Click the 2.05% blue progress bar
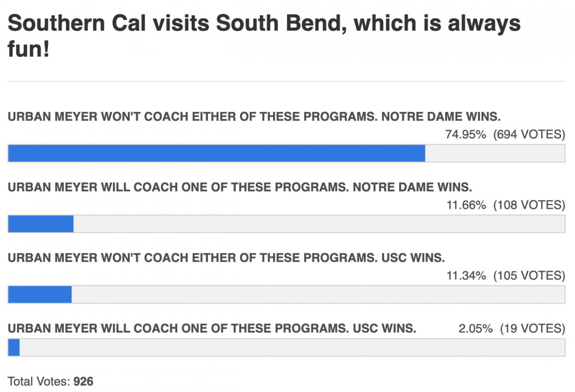This screenshot has height=392, width=575. coord(14,347)
